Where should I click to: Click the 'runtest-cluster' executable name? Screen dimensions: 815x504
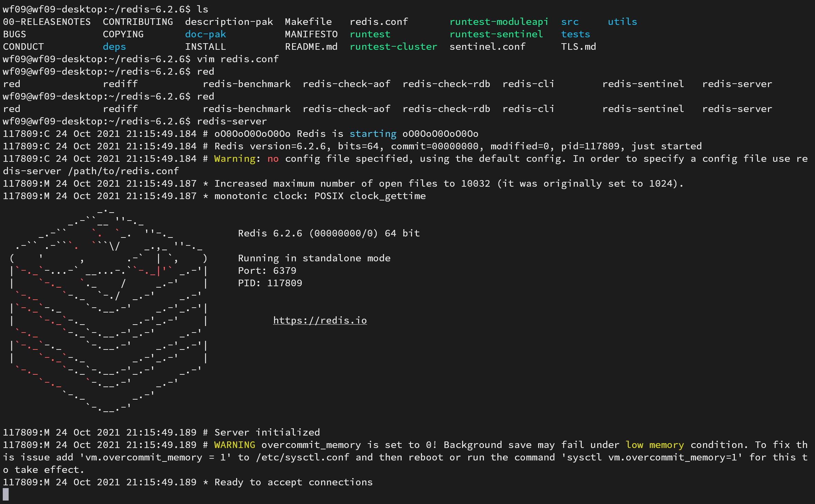pos(393,47)
